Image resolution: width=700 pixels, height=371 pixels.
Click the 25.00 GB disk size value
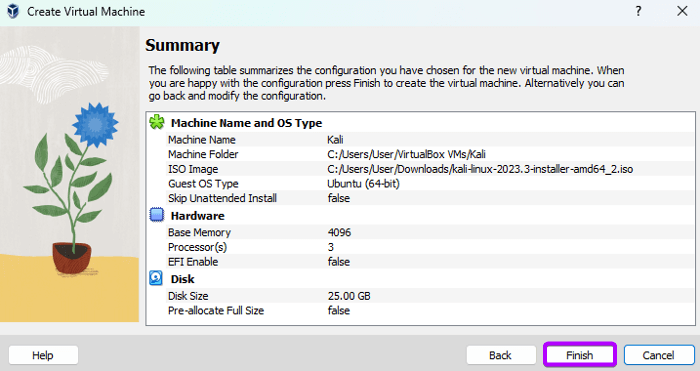[349, 296]
